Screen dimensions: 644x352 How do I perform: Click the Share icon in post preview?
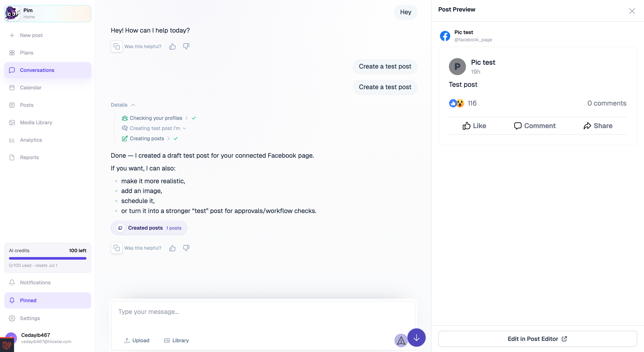(x=587, y=126)
